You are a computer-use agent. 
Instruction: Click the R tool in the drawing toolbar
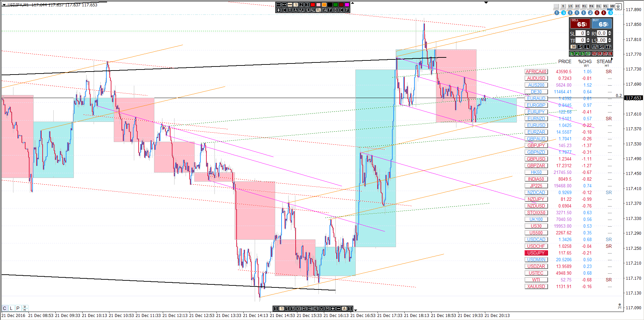pos(290,10)
